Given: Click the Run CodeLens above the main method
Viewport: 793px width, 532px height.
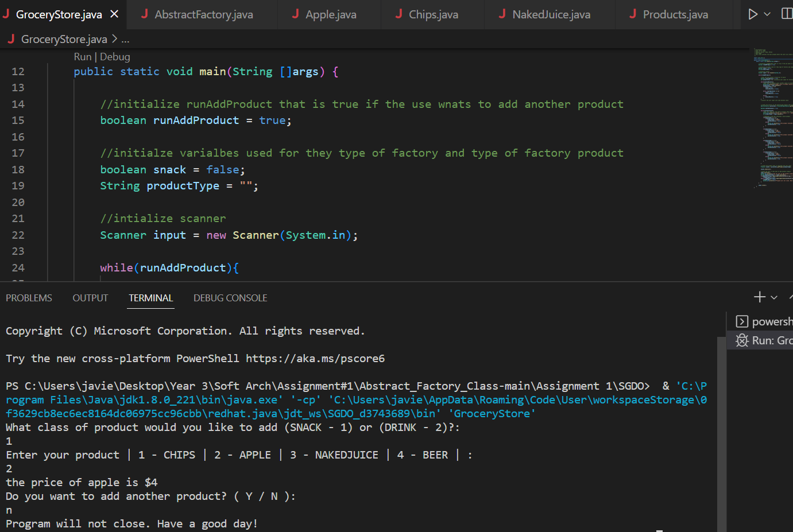Looking at the screenshot, I should (82, 56).
